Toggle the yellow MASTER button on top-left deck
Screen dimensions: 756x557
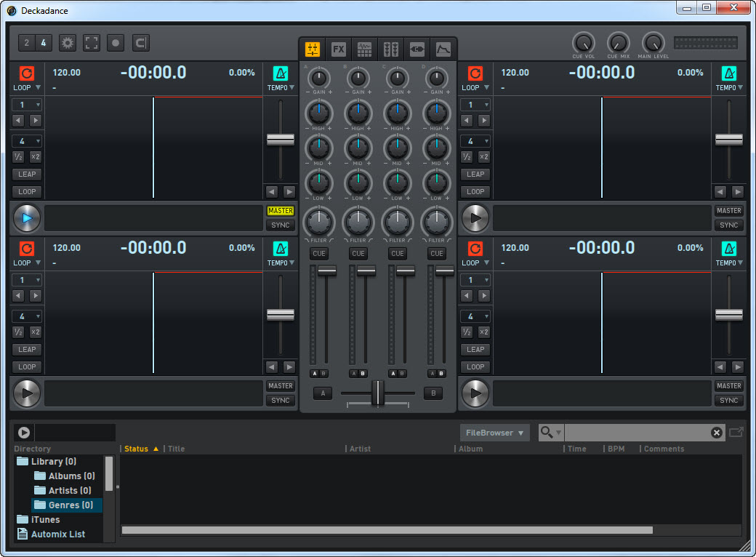tap(280, 211)
